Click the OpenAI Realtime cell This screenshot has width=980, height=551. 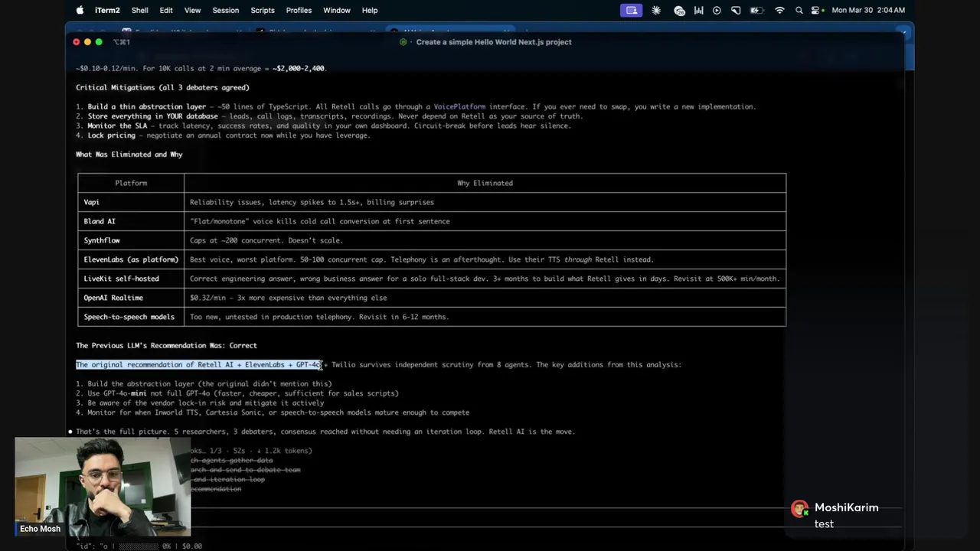click(x=131, y=298)
